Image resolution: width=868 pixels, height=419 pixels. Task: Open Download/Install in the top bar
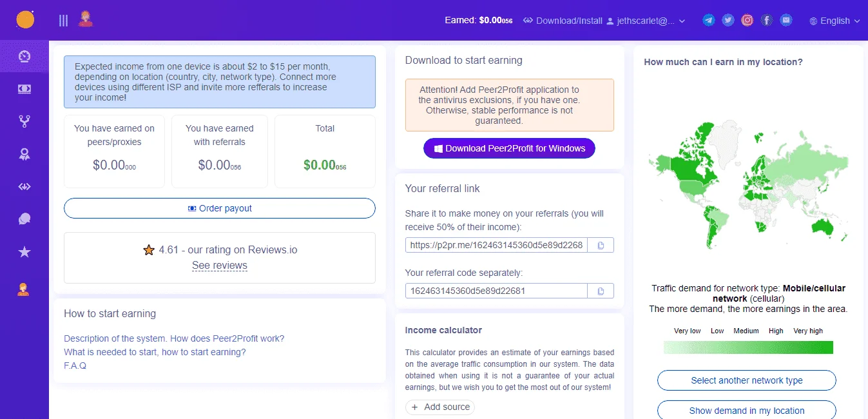click(563, 21)
